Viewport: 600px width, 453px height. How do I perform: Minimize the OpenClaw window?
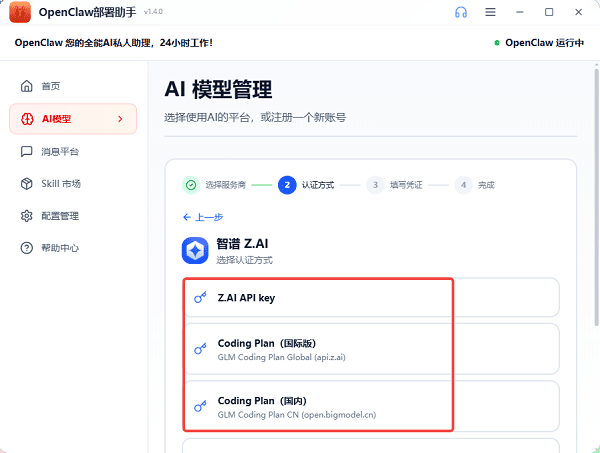tap(519, 12)
